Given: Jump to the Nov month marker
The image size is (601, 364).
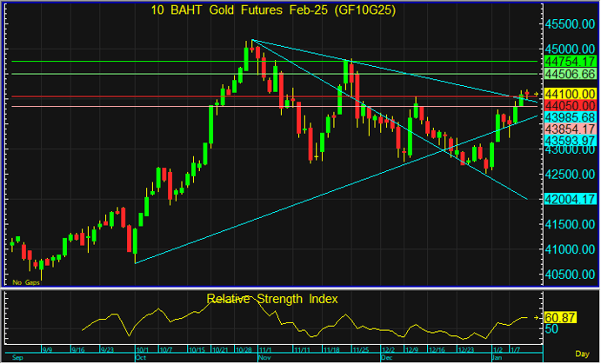Looking at the screenshot, I should click(x=265, y=357).
